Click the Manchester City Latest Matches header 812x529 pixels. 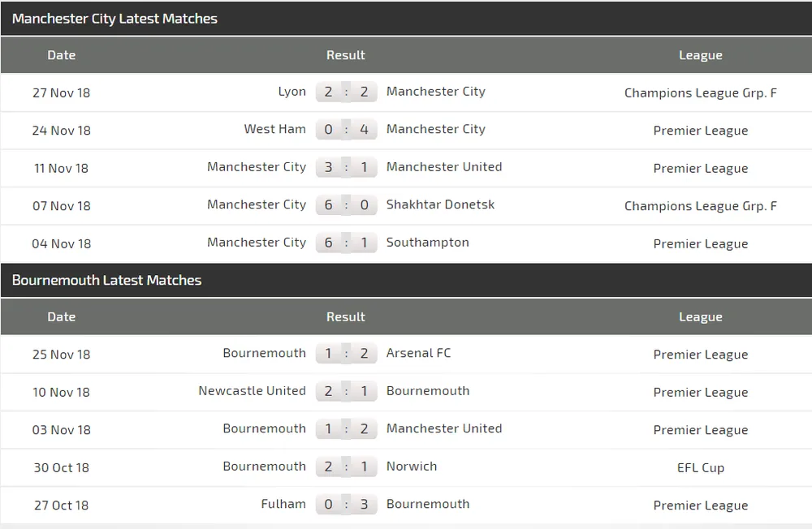click(114, 19)
